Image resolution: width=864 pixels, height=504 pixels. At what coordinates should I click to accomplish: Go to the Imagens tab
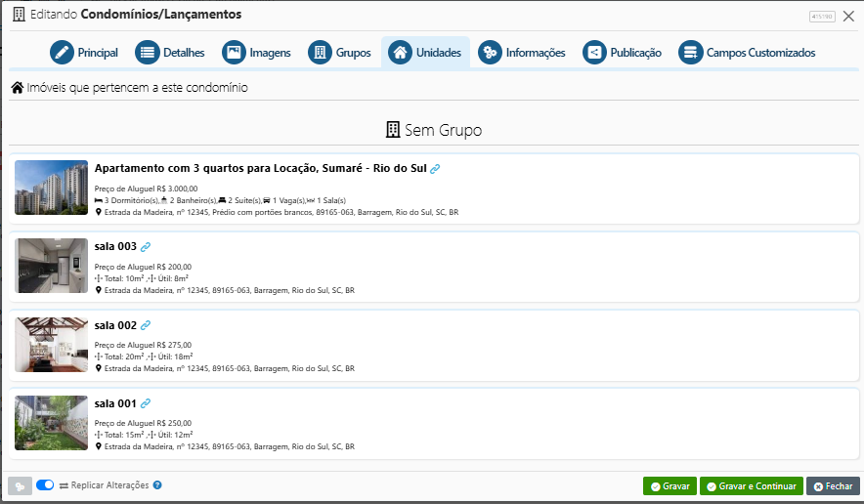click(x=257, y=53)
